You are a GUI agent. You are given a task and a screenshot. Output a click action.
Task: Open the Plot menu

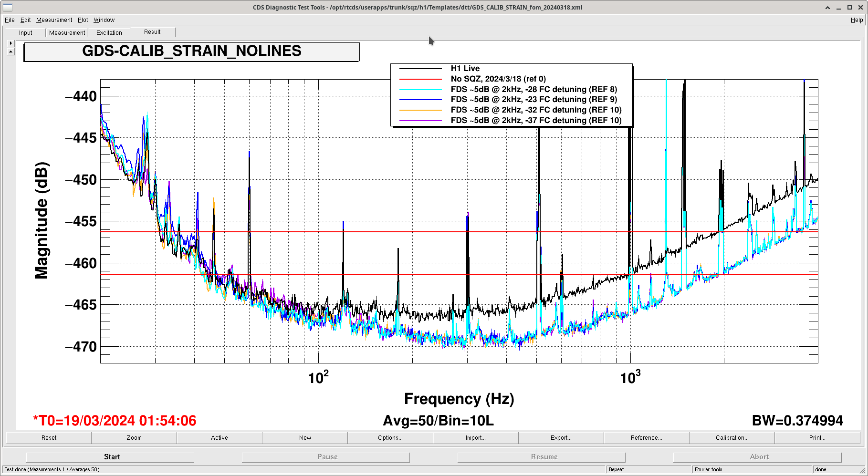coord(83,20)
